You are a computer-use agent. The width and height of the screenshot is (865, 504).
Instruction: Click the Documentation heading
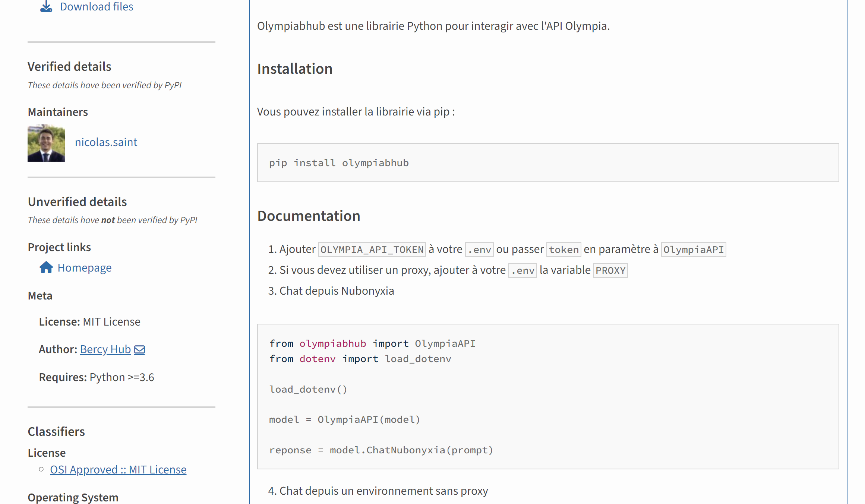pos(309,216)
